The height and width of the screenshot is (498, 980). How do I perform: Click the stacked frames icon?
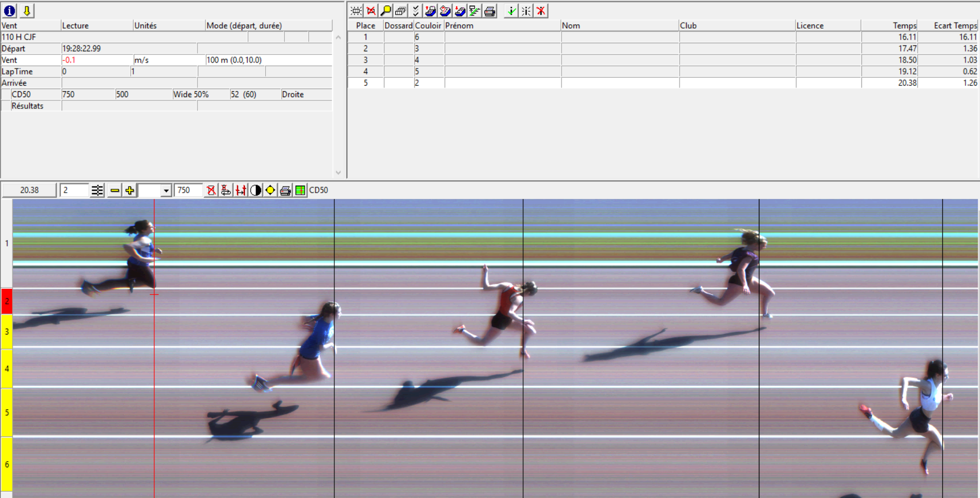pyautogui.click(x=400, y=11)
